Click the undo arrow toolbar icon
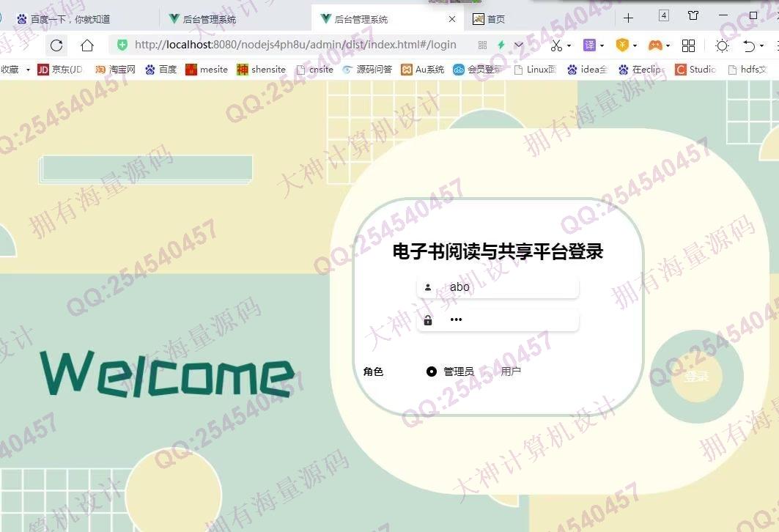The height and width of the screenshot is (532, 779). coord(749,45)
